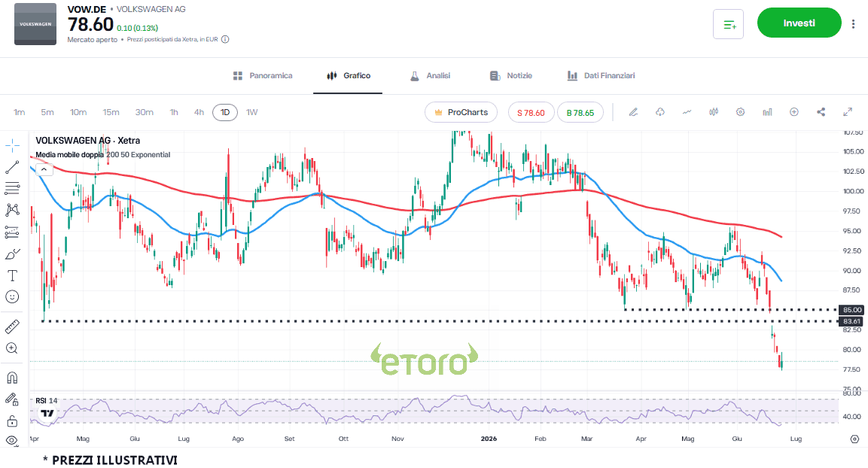The height and width of the screenshot is (468, 868).
Task: Click the VOW.DE ticker symbol
Action: [87, 9]
